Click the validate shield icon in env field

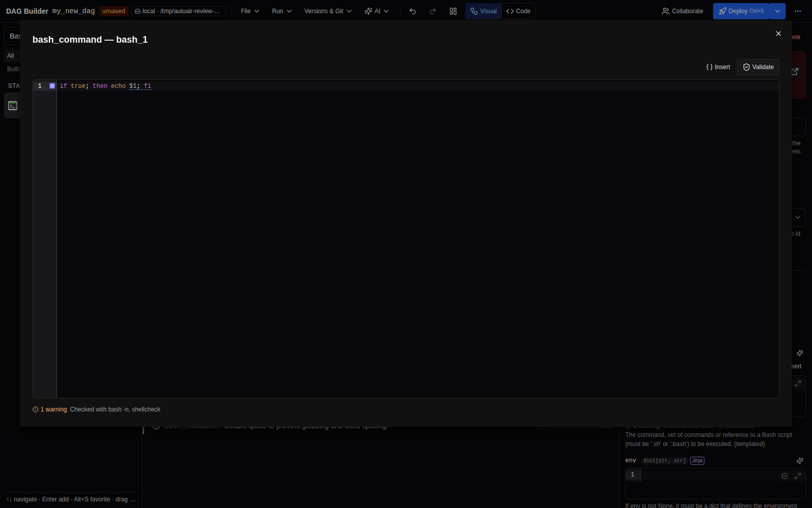coord(785,476)
